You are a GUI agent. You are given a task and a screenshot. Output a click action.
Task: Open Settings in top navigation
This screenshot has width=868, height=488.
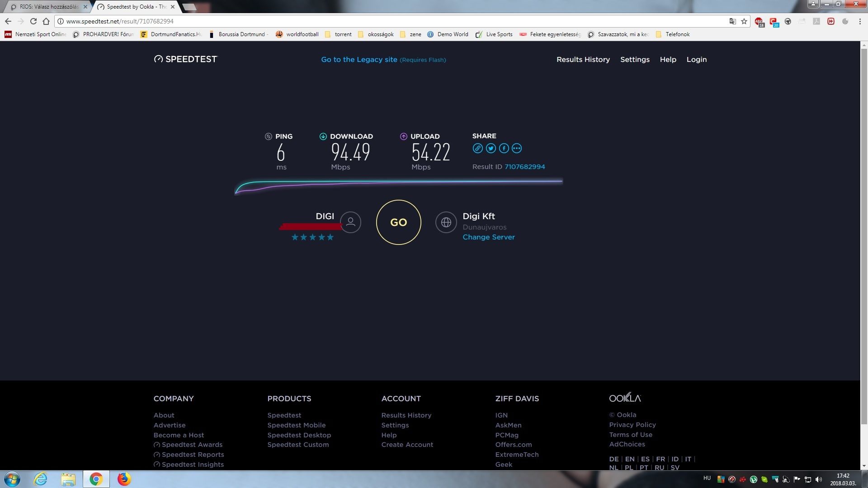coord(635,60)
